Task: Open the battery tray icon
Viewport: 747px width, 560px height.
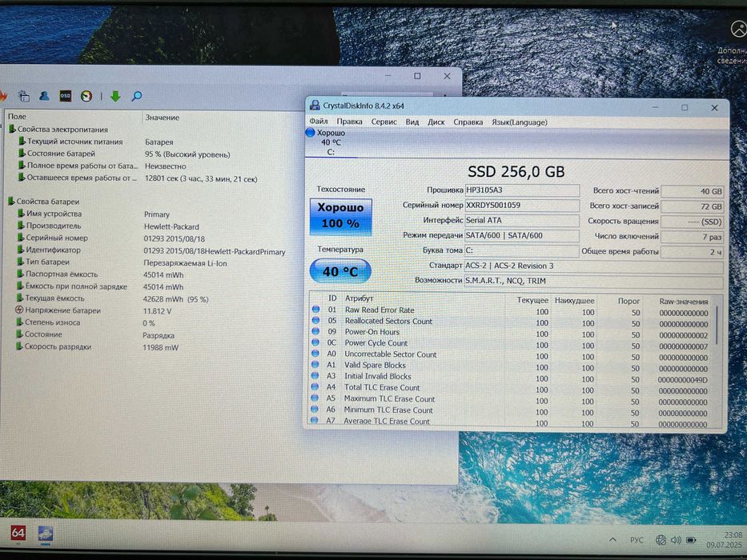Action: 691,540
